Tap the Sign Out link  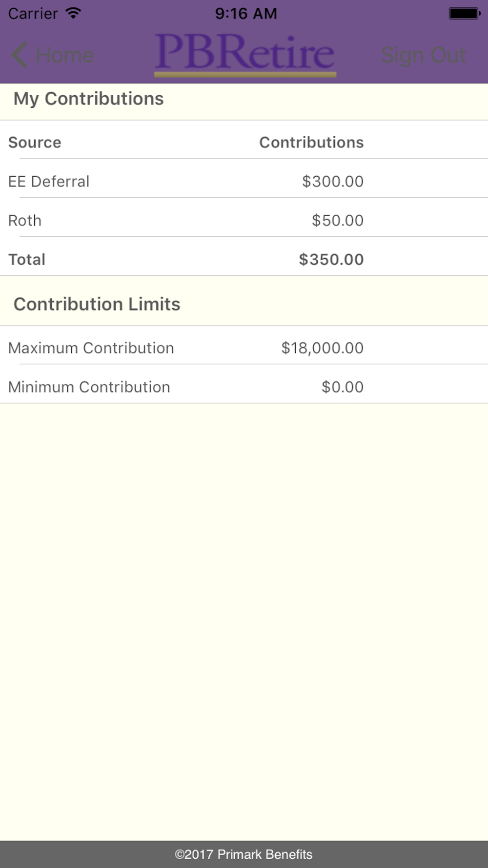(424, 55)
